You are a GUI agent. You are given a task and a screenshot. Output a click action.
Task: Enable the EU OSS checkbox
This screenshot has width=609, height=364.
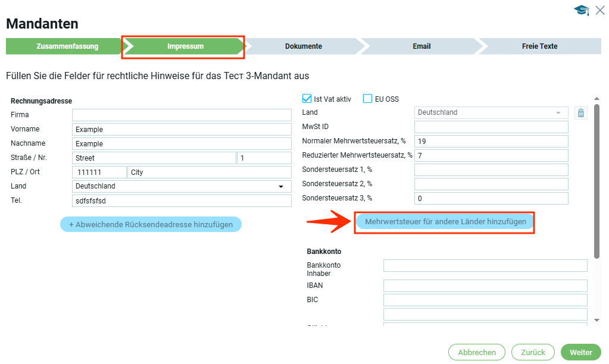368,99
